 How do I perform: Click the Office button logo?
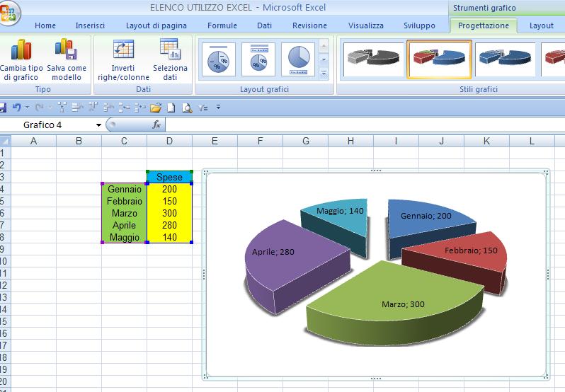(8, 13)
